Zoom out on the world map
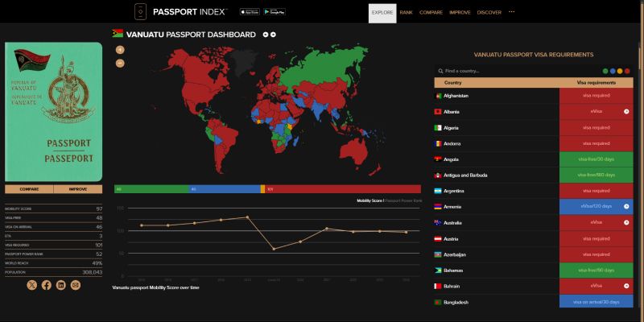This screenshot has height=322, width=644. pyautogui.click(x=120, y=64)
